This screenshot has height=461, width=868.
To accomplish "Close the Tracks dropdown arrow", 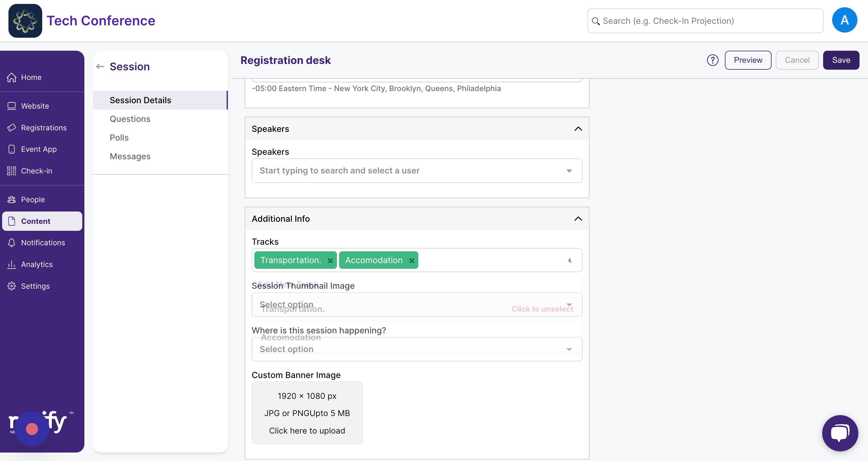I will [569, 260].
